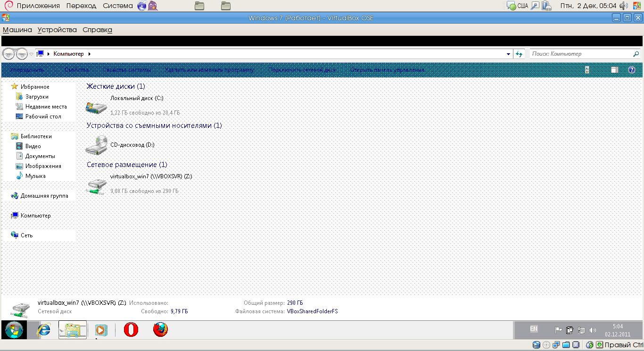Screen dimensions: 644x351
Task: Click the guest volume speaker tray icon
Action: pyautogui.click(x=593, y=330)
